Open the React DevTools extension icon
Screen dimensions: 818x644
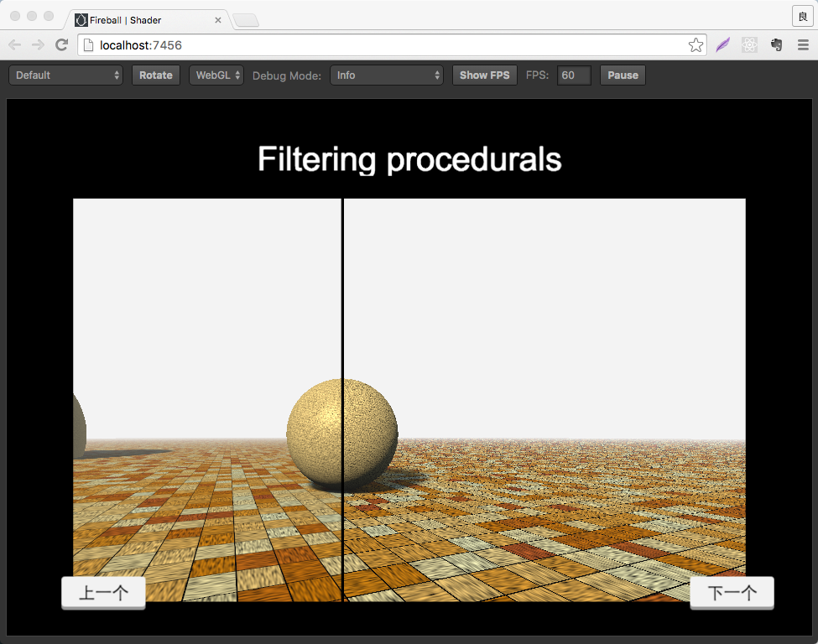[750, 45]
